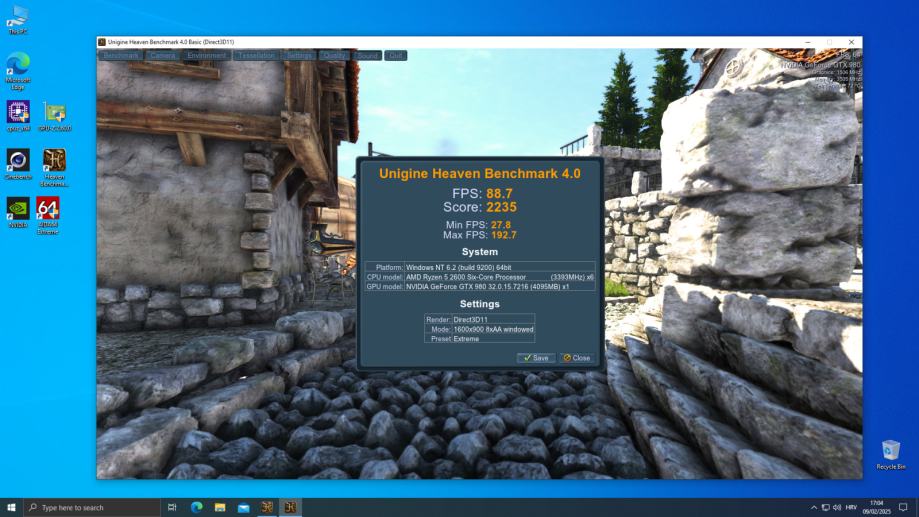The height and width of the screenshot is (517, 919).
Task: Click the Score value 2235
Action: pos(501,207)
